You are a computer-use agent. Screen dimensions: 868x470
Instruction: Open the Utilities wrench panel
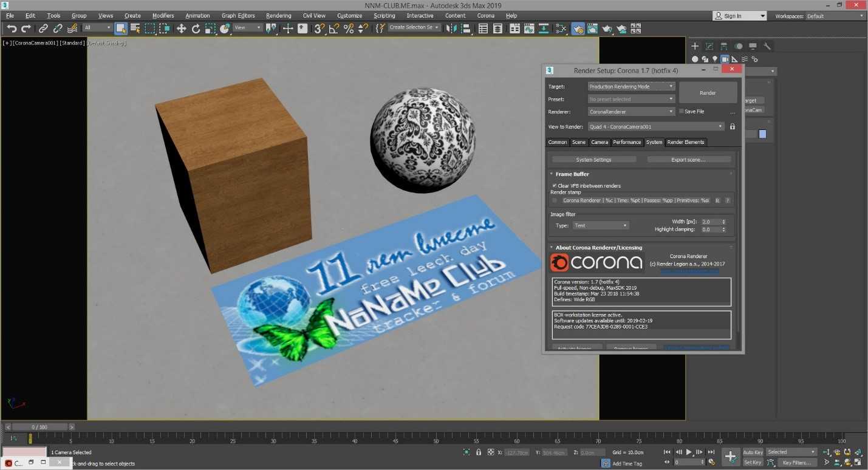pyautogui.click(x=767, y=46)
